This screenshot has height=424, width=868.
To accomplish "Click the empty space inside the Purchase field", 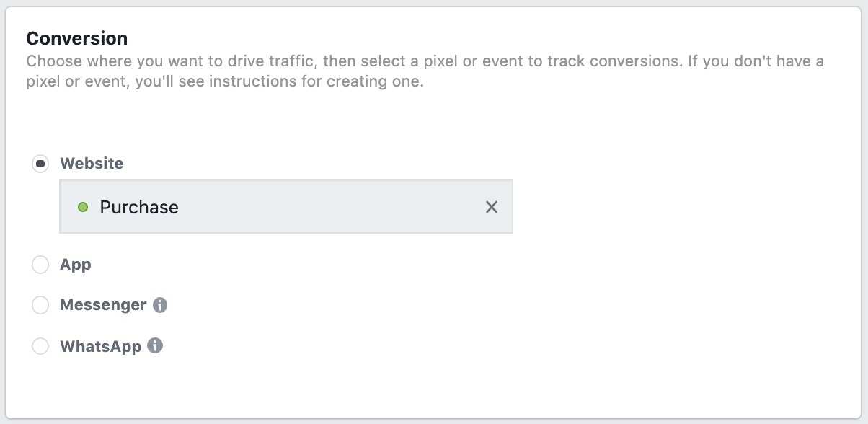I will [x=332, y=207].
